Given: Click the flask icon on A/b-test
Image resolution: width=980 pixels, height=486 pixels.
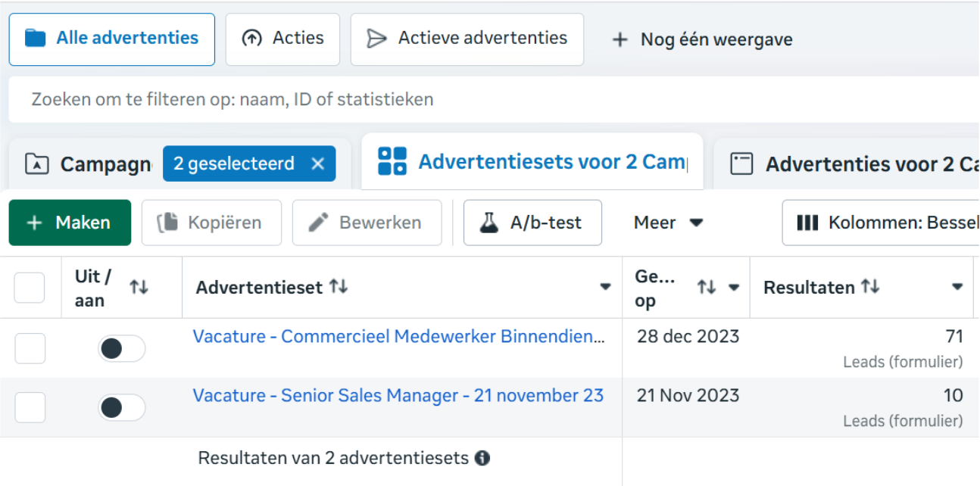Looking at the screenshot, I should 490,223.
